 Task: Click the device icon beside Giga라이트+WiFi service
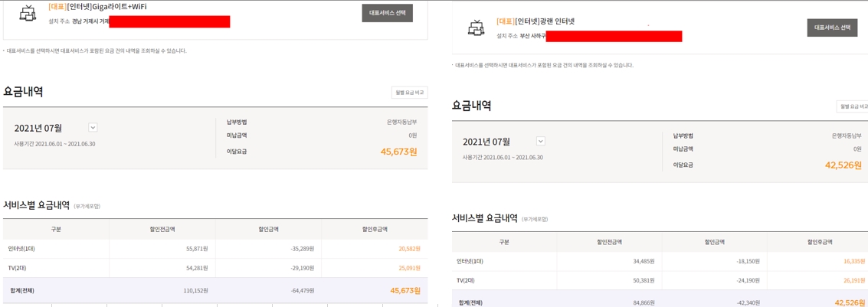[x=28, y=13]
